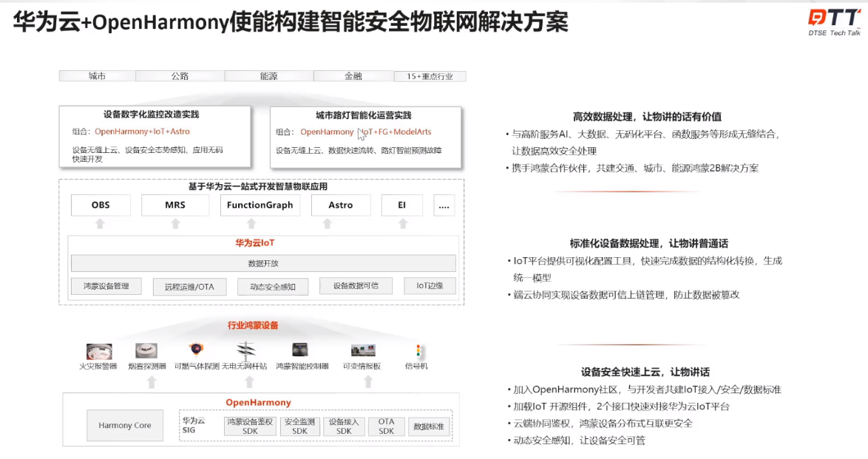Click the bullet 与高阶服务AI、大数据 line
868x459 pixels.
pos(646,134)
